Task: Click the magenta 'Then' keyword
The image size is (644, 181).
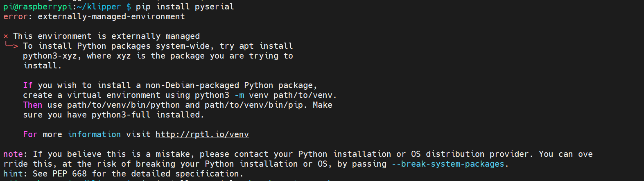Action: pyautogui.click(x=32, y=105)
